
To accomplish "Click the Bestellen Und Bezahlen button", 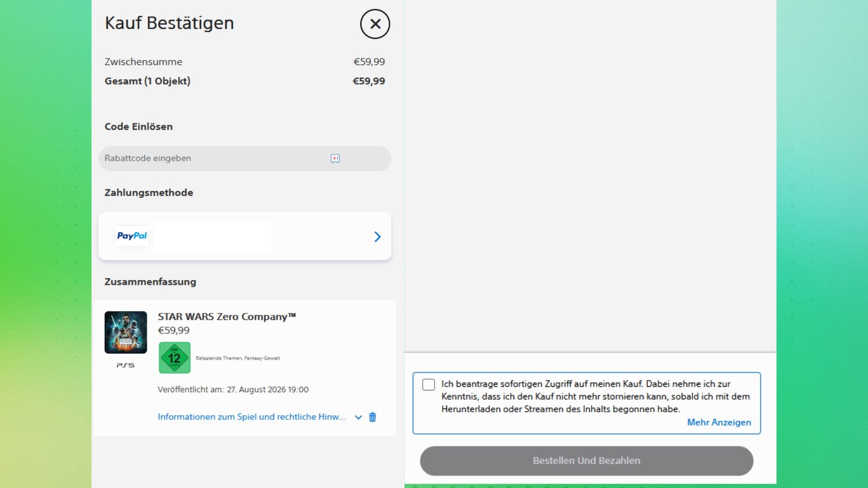I will [587, 461].
